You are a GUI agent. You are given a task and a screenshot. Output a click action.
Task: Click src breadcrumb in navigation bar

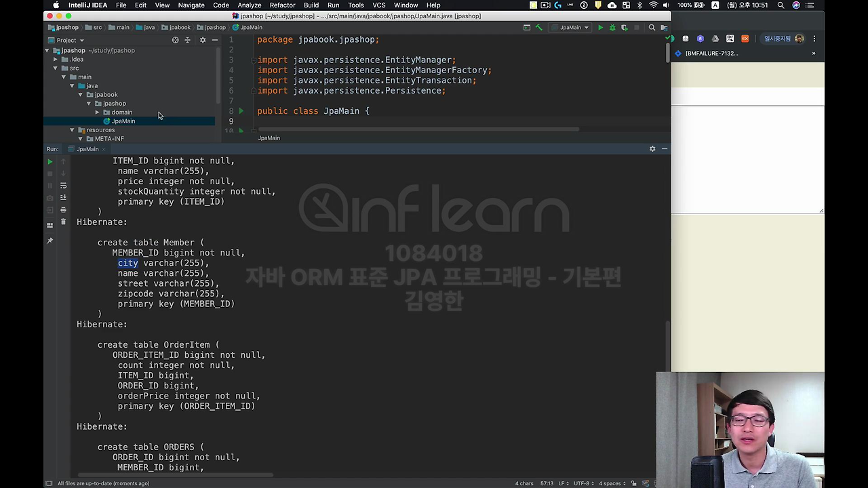[94, 28]
